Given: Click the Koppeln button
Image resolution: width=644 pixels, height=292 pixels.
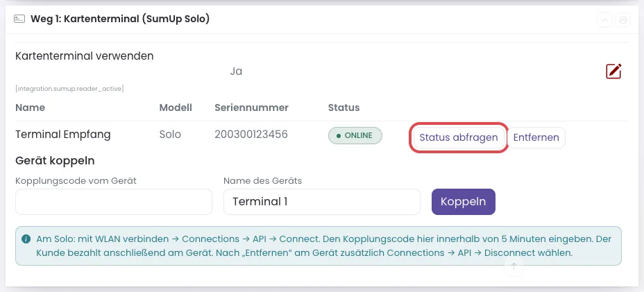Looking at the screenshot, I should click(x=464, y=202).
